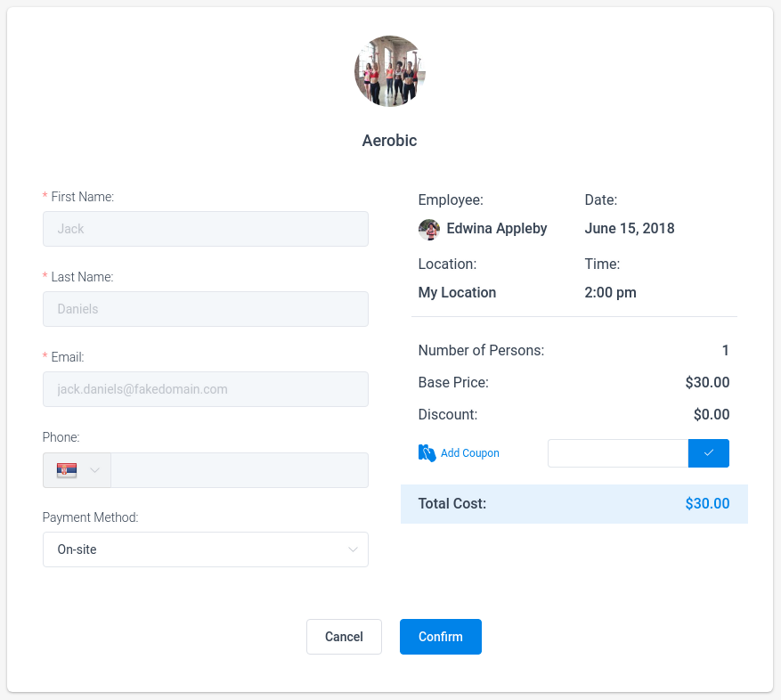The height and width of the screenshot is (700, 781).
Task: Click the Email field
Action: [x=205, y=389]
